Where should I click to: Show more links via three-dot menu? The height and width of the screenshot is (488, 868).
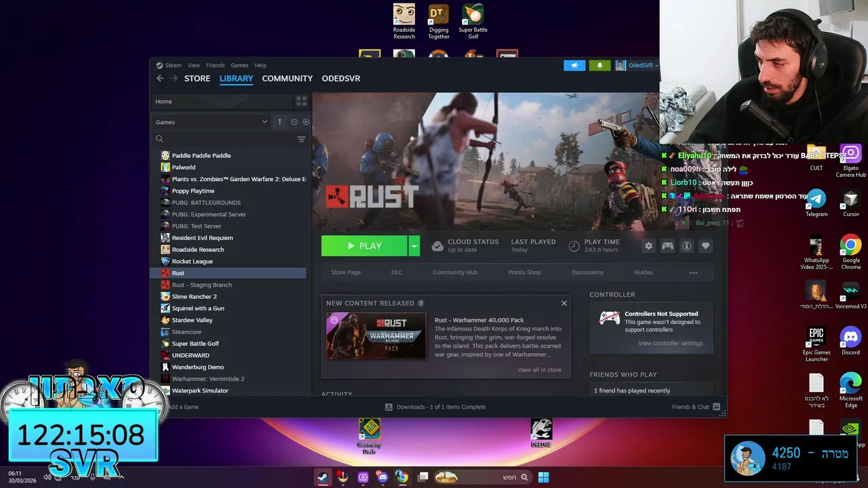(x=693, y=272)
